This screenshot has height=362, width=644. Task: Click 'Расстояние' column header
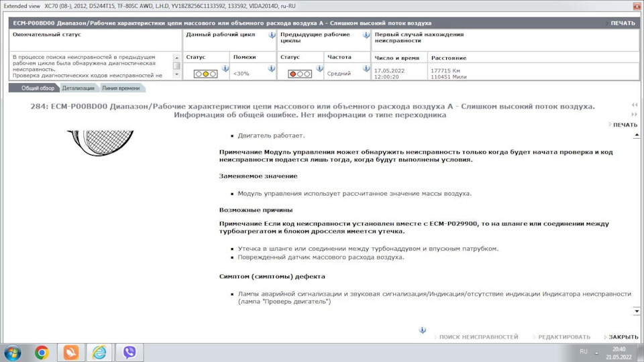click(449, 58)
